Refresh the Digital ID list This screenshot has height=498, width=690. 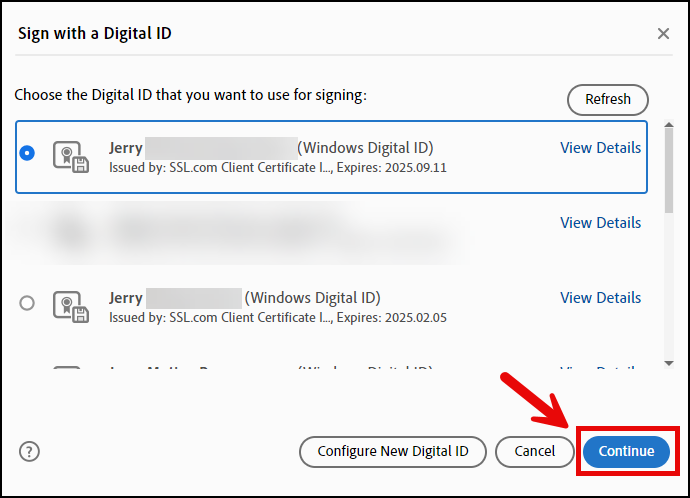click(x=608, y=99)
